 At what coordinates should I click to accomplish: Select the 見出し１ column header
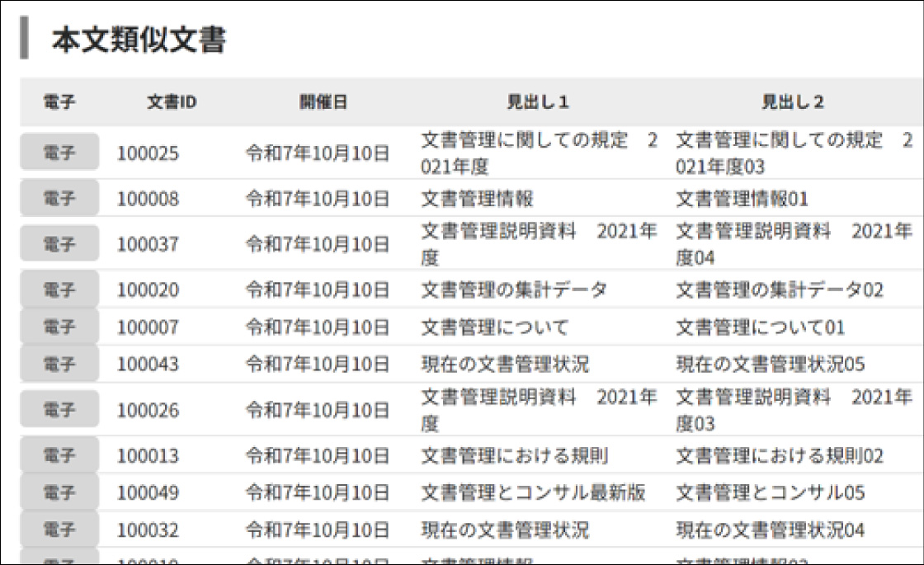[x=538, y=102]
